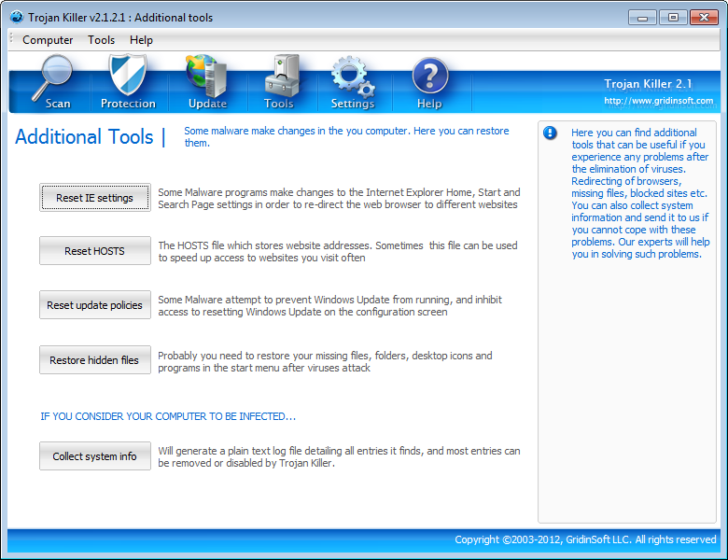Open Settings with the gears icon
The image size is (728, 560).
[x=353, y=83]
